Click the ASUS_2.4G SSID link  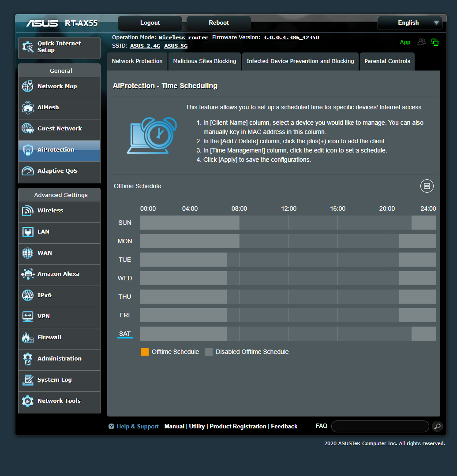[x=145, y=46]
